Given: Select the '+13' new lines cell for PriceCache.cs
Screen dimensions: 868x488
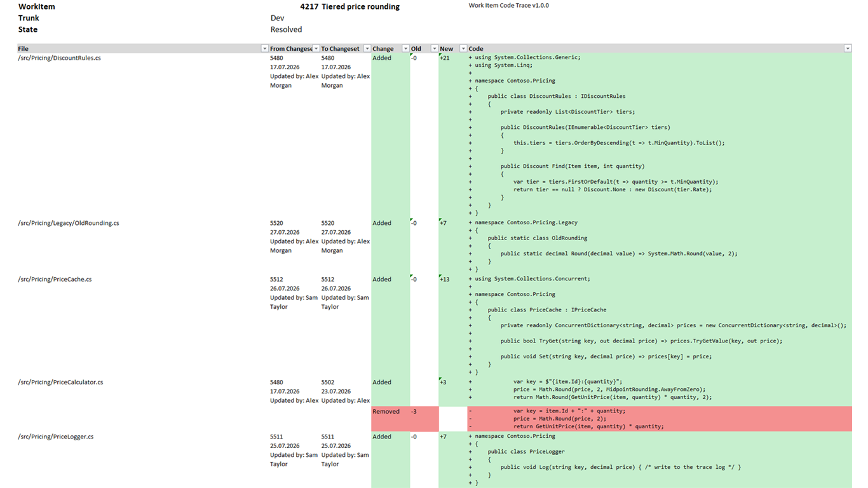Looking at the screenshot, I should point(452,326).
